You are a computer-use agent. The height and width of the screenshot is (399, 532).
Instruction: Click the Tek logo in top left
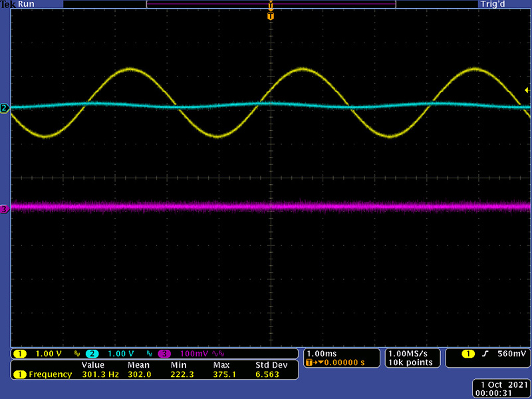click(8, 4)
